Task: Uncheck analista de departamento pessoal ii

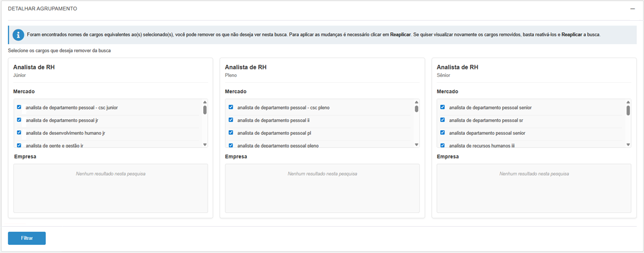Action: (231, 120)
